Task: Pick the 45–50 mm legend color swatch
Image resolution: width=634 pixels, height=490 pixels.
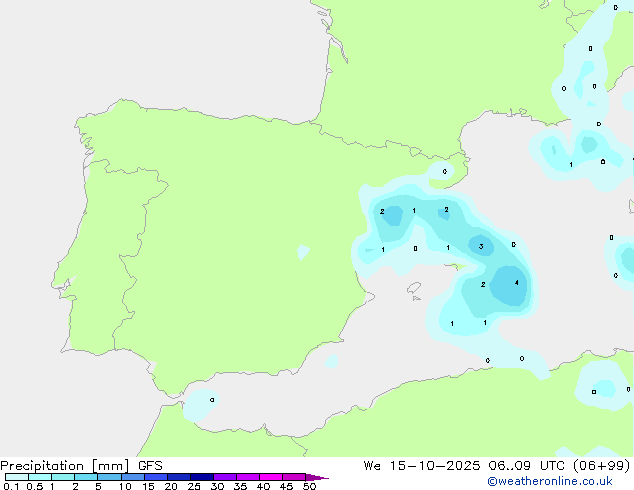Action: pos(294,477)
